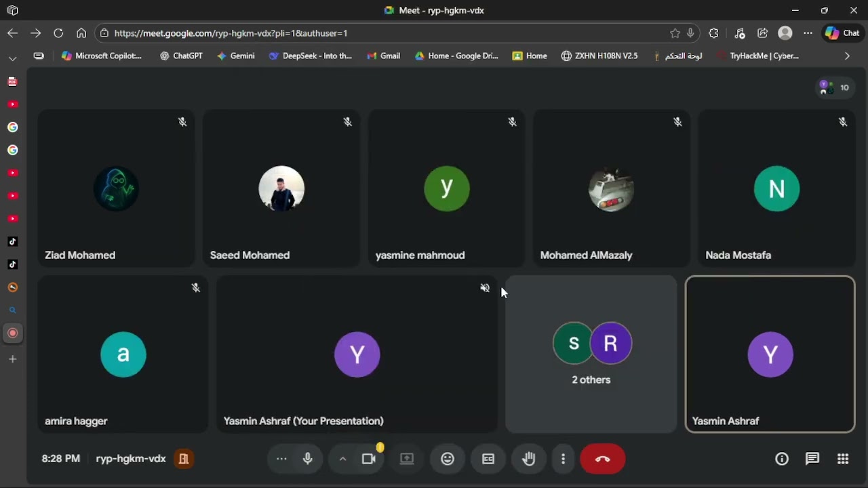Open the workspaces icon in the title bar
The width and height of the screenshot is (868, 488).
(13, 10)
